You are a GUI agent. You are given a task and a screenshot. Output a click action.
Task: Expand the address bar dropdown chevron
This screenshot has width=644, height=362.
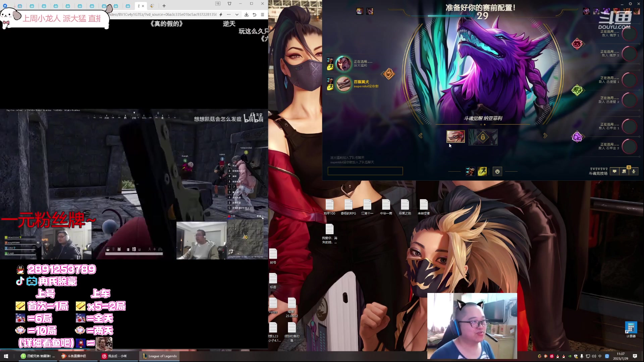(x=237, y=14)
